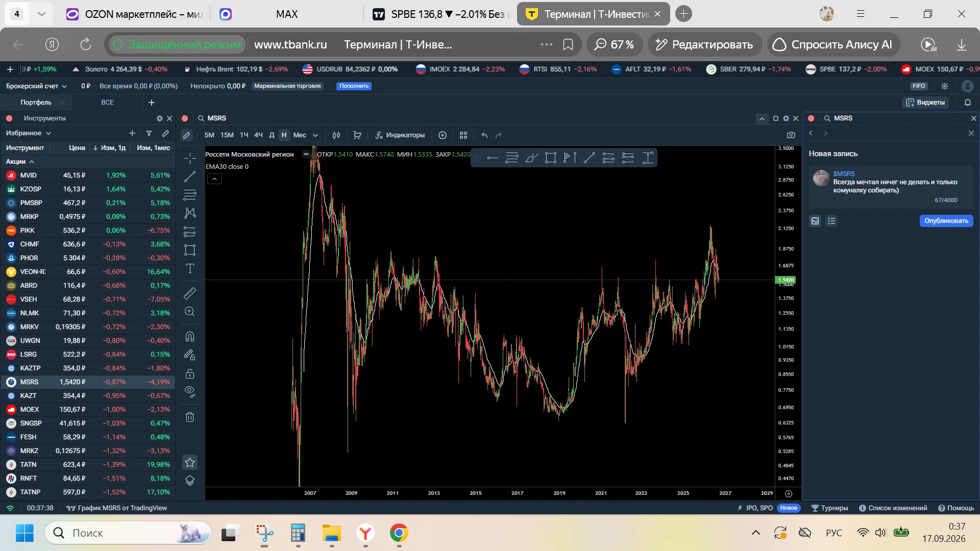Collapse the Акции group
This screenshot has width=980, height=551.
point(20,162)
